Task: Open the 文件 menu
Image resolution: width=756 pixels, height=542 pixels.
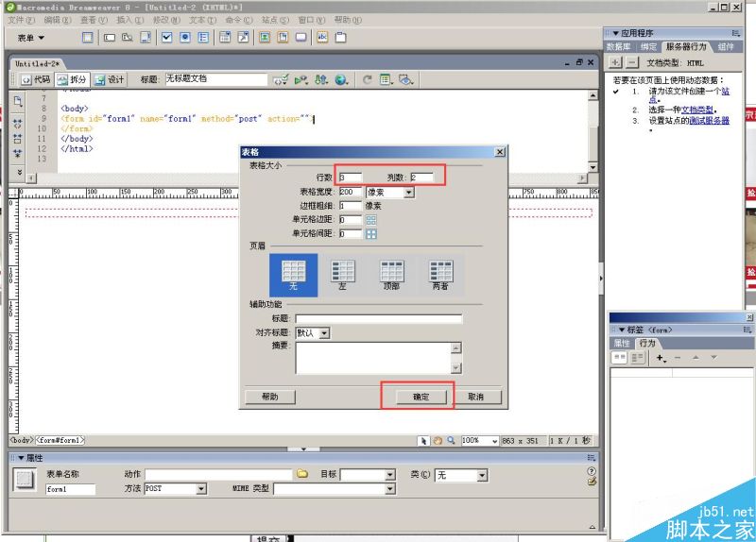Action: 21,20
